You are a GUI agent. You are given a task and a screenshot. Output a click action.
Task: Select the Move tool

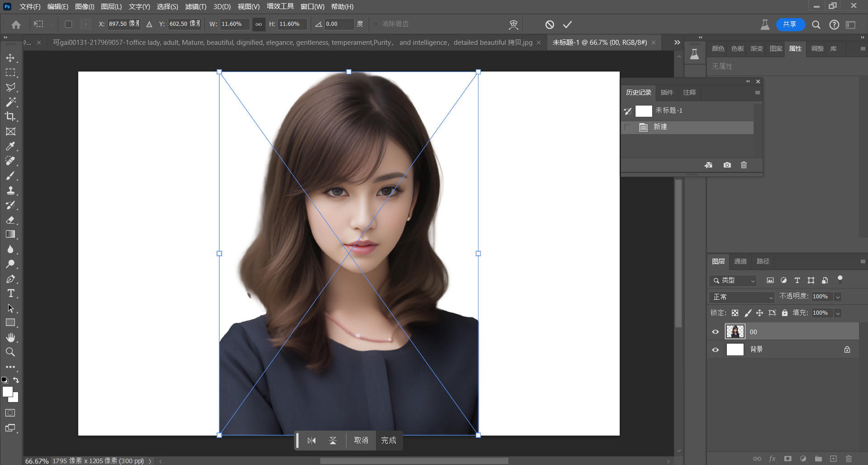coord(10,58)
